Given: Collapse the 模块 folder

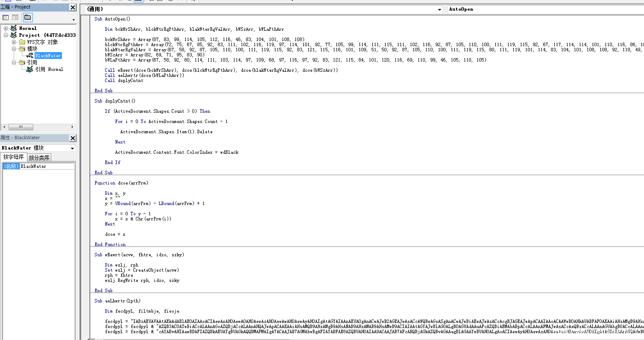Looking at the screenshot, I should click(x=14, y=49).
